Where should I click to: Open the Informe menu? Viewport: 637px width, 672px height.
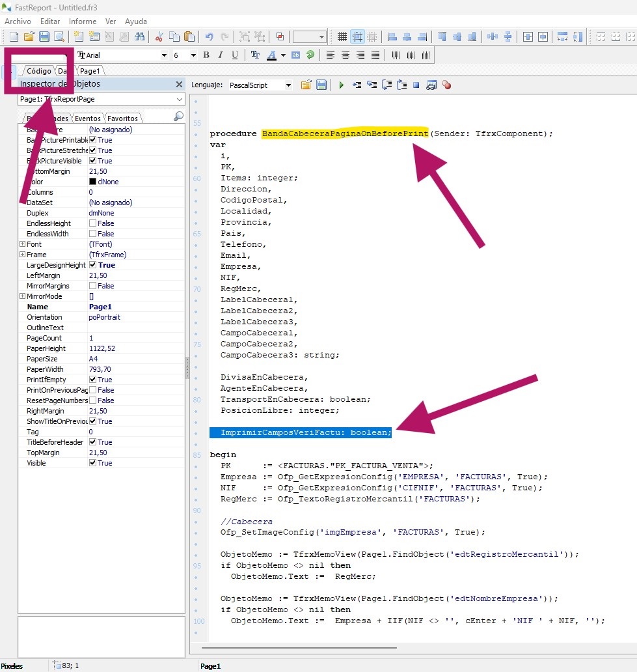[x=83, y=21]
